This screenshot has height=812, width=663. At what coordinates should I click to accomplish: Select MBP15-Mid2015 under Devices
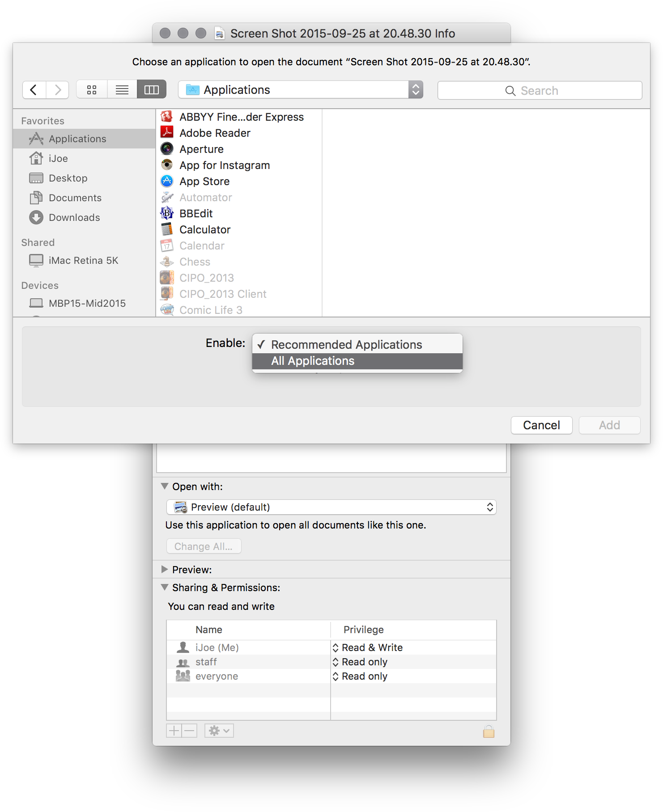(84, 303)
